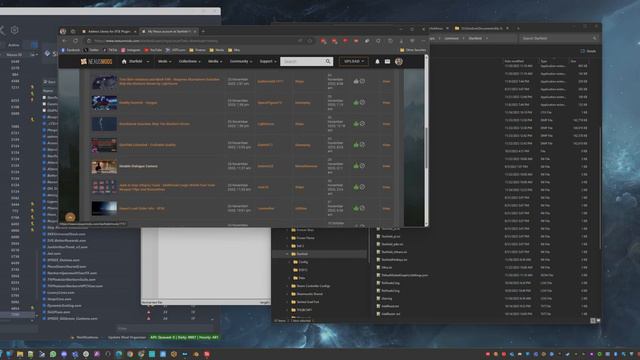The height and width of the screenshot is (360, 640).
Task: Click the Instagram bookmark in favorites bar
Action: 131,50
